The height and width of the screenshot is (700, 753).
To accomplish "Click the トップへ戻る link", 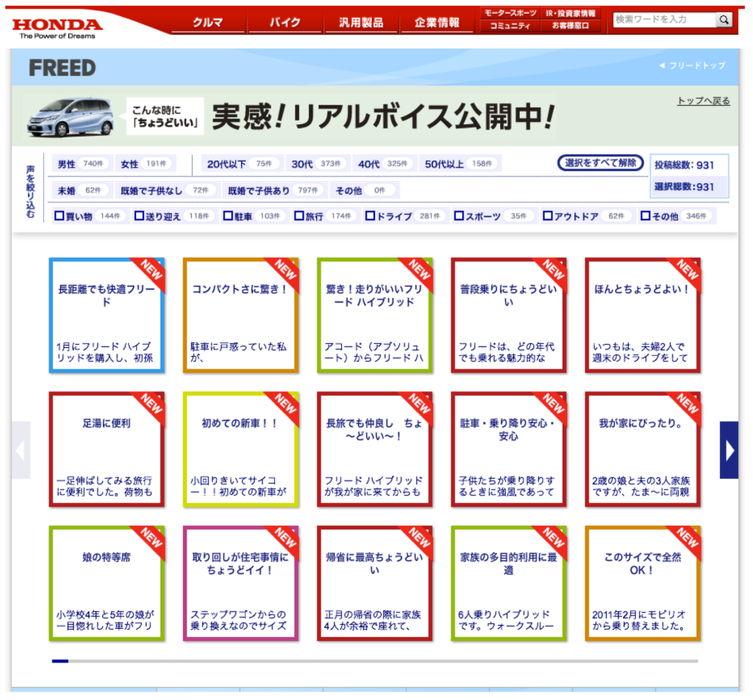I will coord(703,101).
